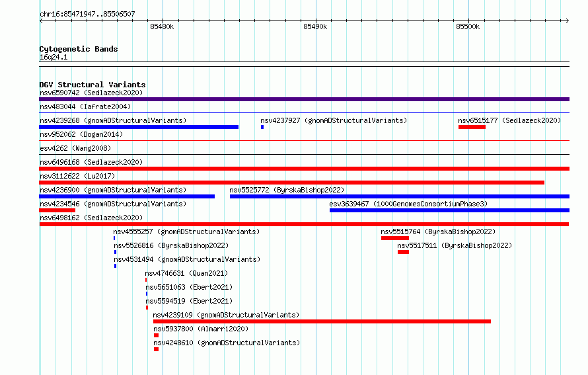Image resolution: width=588 pixels, height=375 pixels.
Task: Click the Cytogenetic Bands track title
Action: point(79,49)
